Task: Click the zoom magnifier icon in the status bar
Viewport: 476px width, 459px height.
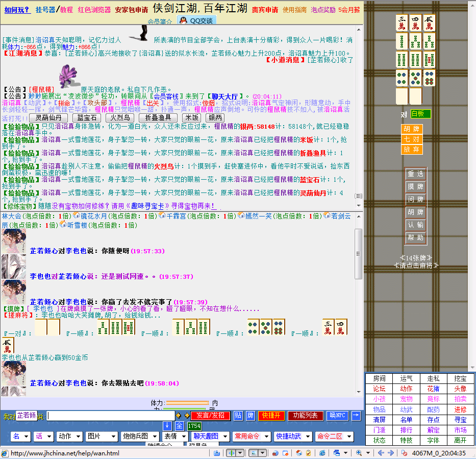Action: [x=359, y=453]
